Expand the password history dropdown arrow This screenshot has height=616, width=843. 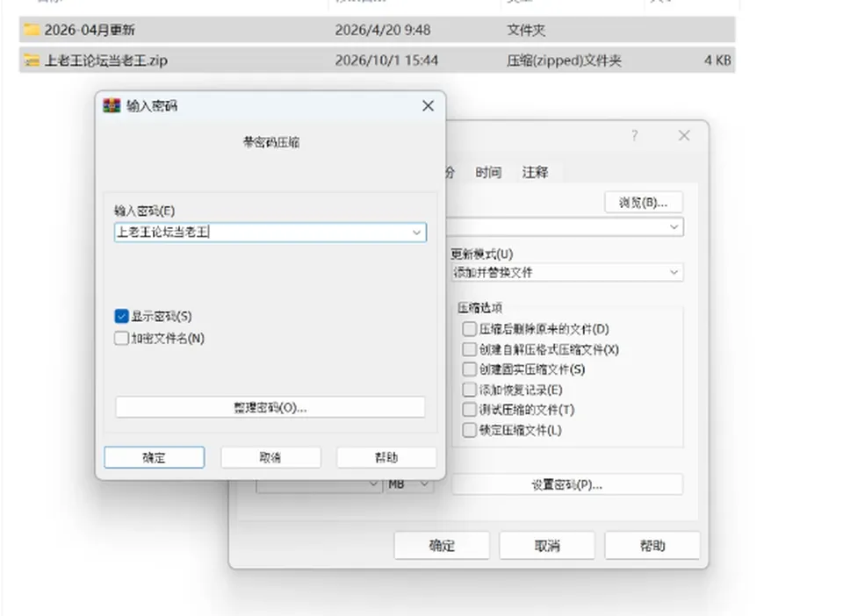pyautogui.click(x=416, y=233)
